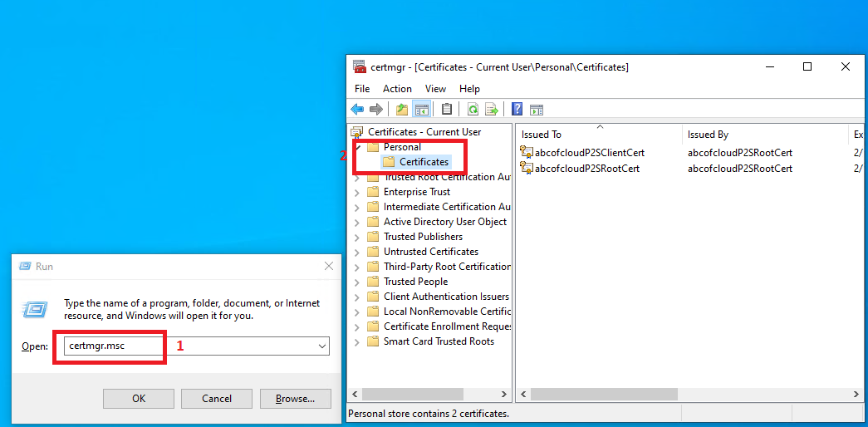Click the Smart Card Trusted Roots folder icon
868x427 pixels.
(373, 341)
